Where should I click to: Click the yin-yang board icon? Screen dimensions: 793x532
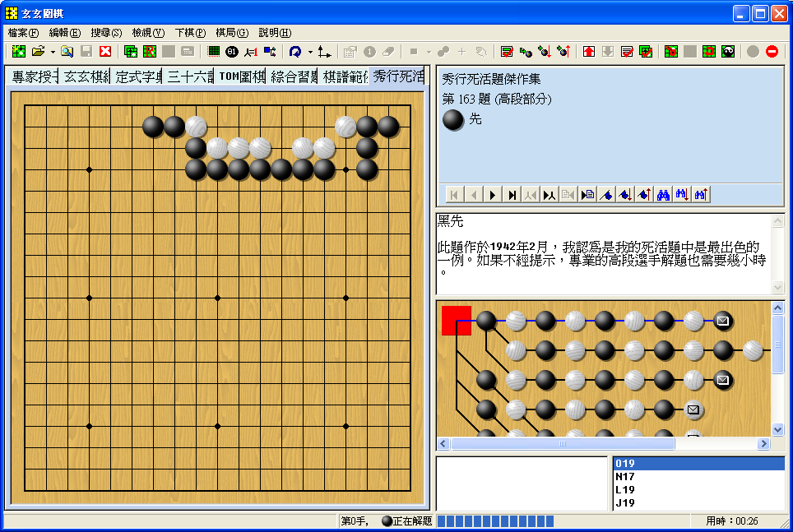pos(728,52)
